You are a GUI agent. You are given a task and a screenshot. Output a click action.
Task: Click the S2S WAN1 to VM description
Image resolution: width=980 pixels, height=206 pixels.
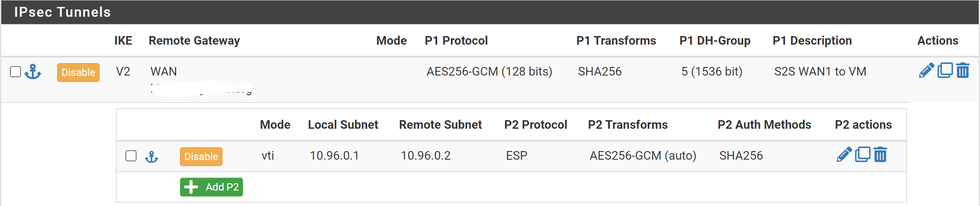[x=820, y=71]
